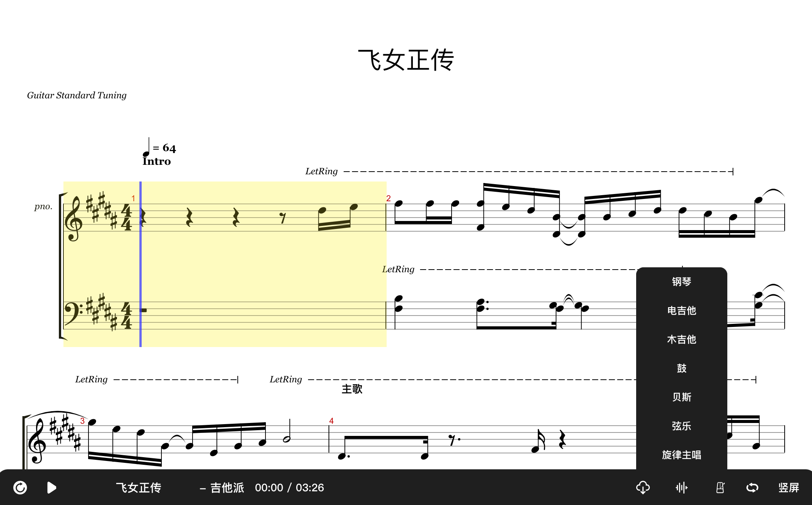Viewport: 812px width, 505px height.
Task: Pick 贝斯 in the instrument list
Action: 682,397
